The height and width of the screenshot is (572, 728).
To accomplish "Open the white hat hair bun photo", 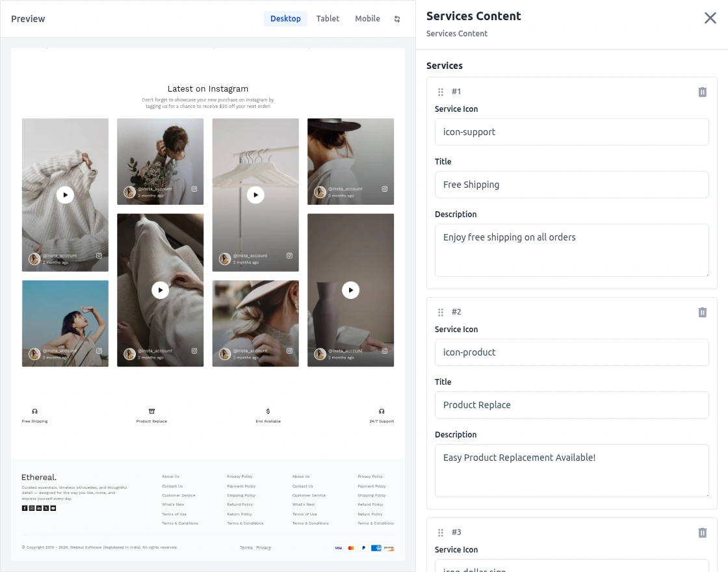I will 256,324.
